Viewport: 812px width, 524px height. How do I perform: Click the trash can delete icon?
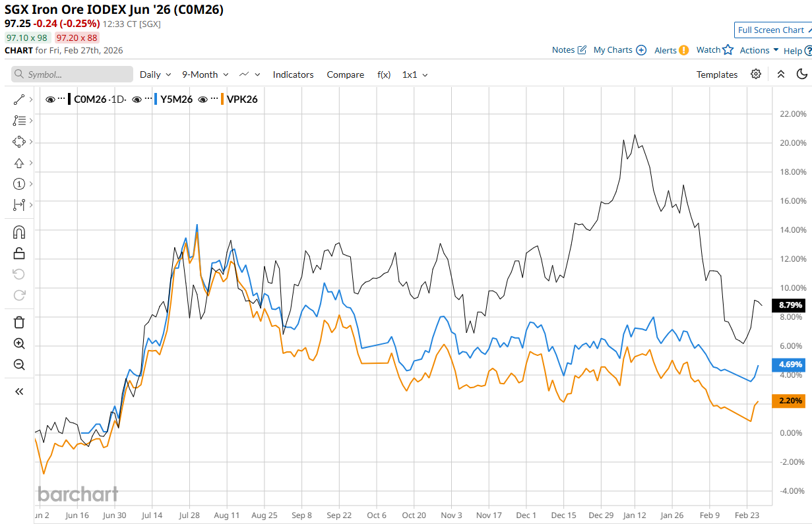click(18, 322)
